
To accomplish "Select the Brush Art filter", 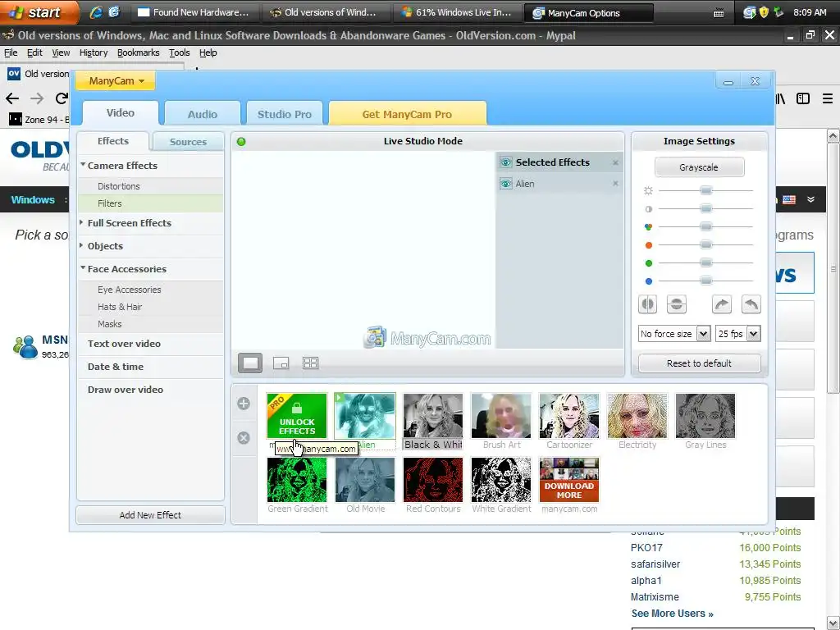I will pos(501,416).
